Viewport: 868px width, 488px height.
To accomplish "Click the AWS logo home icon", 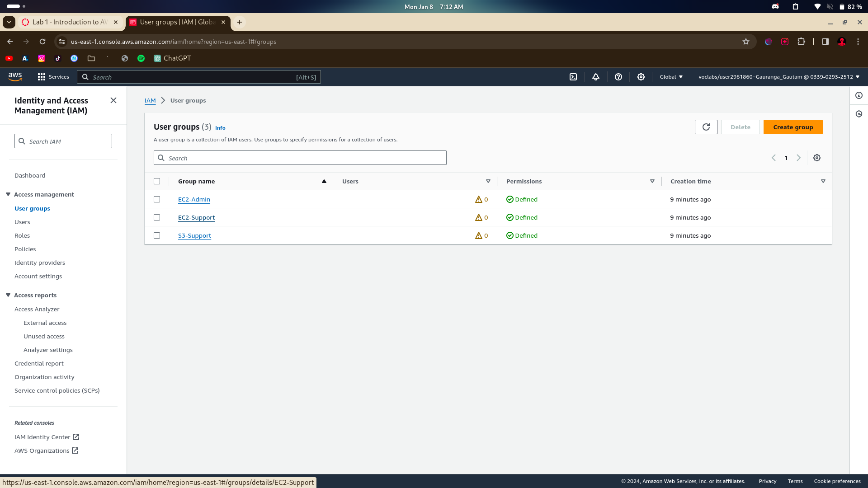I will 15,77.
